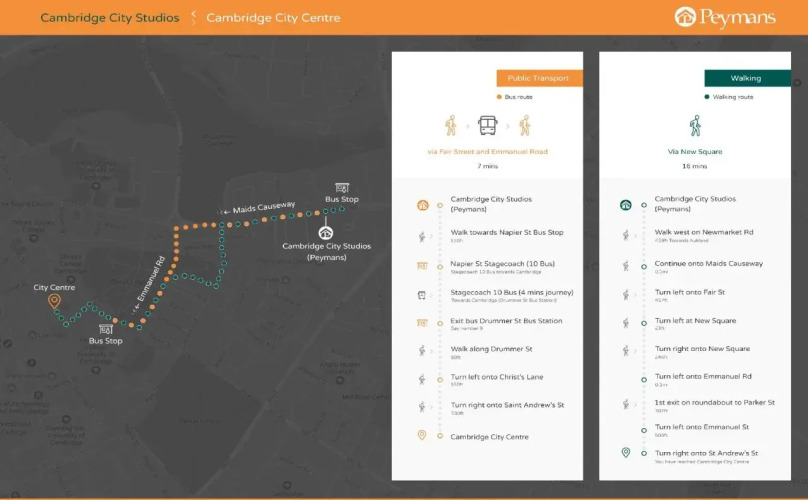
Task: Click orange pin beside Cambridge City Centre step
Action: (422, 436)
